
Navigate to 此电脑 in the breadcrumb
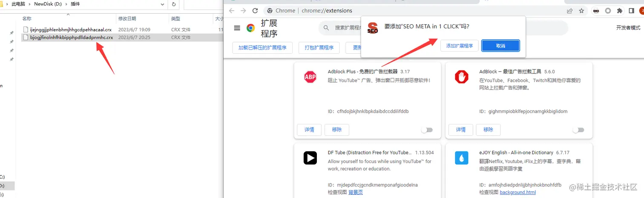point(18,4)
